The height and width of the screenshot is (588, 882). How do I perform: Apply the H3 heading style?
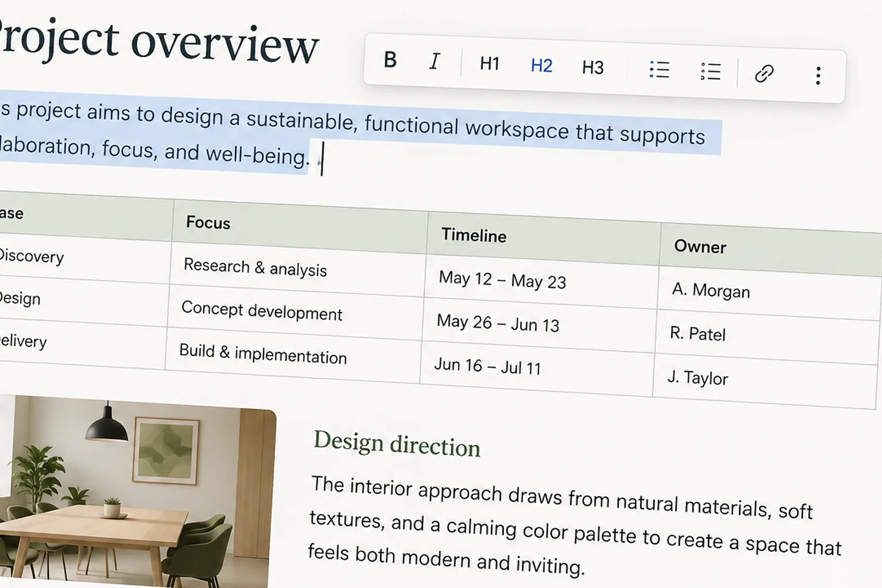[x=593, y=67]
